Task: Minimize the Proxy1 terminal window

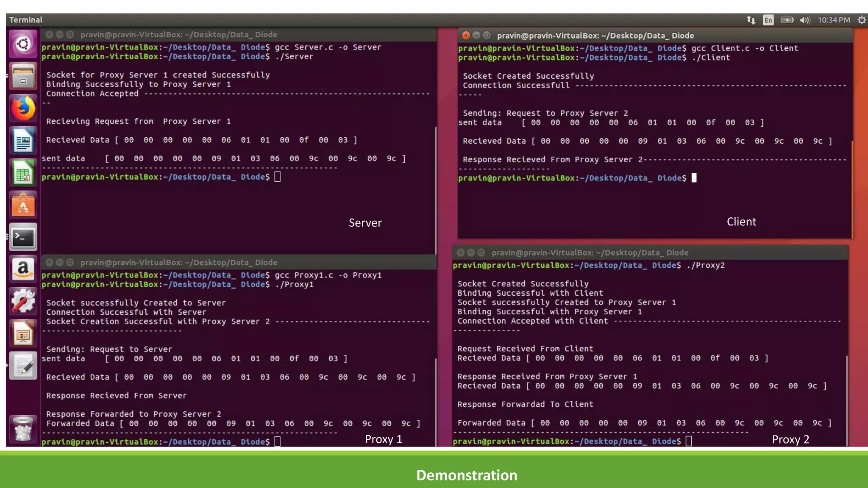Action: tap(59, 262)
